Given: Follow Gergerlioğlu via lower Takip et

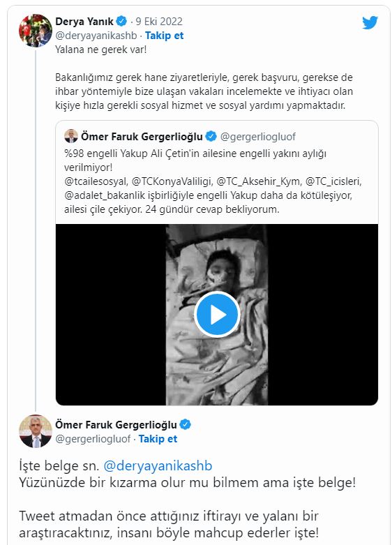Looking at the screenshot, I should (158, 439).
